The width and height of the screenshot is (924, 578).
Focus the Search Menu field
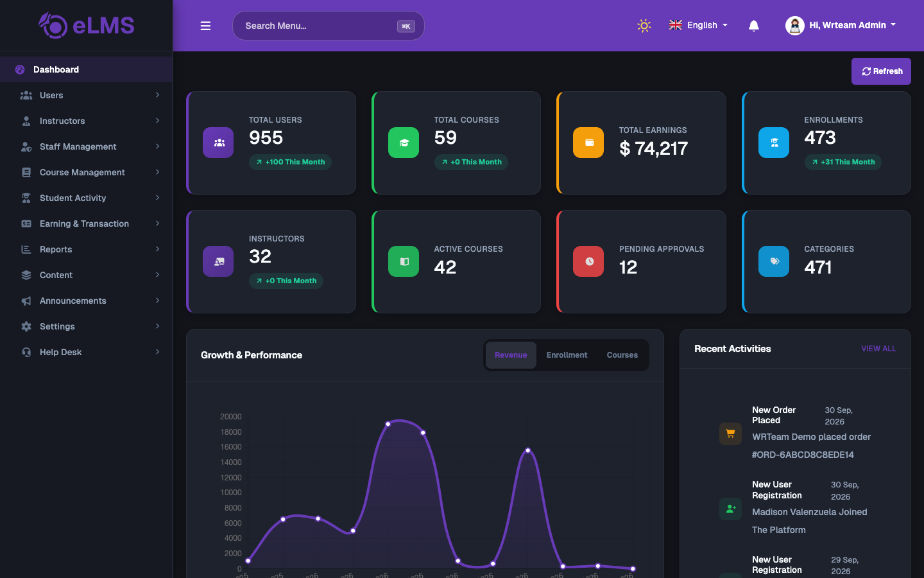pos(329,26)
